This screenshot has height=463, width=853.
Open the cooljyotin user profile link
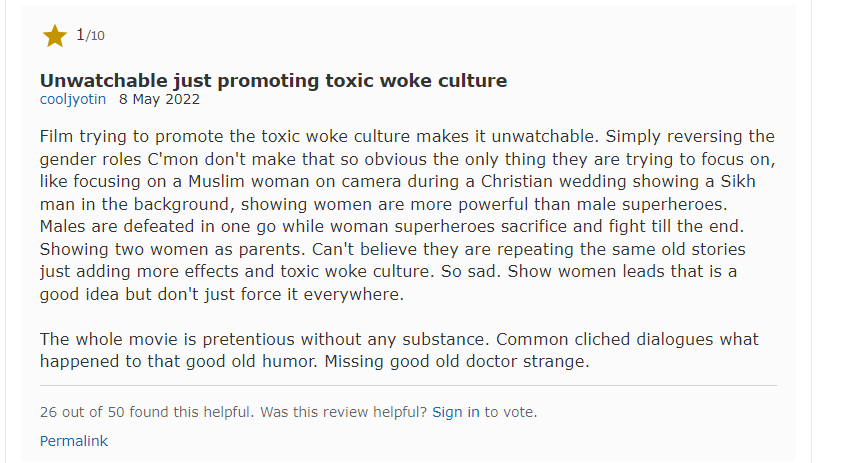73,100
